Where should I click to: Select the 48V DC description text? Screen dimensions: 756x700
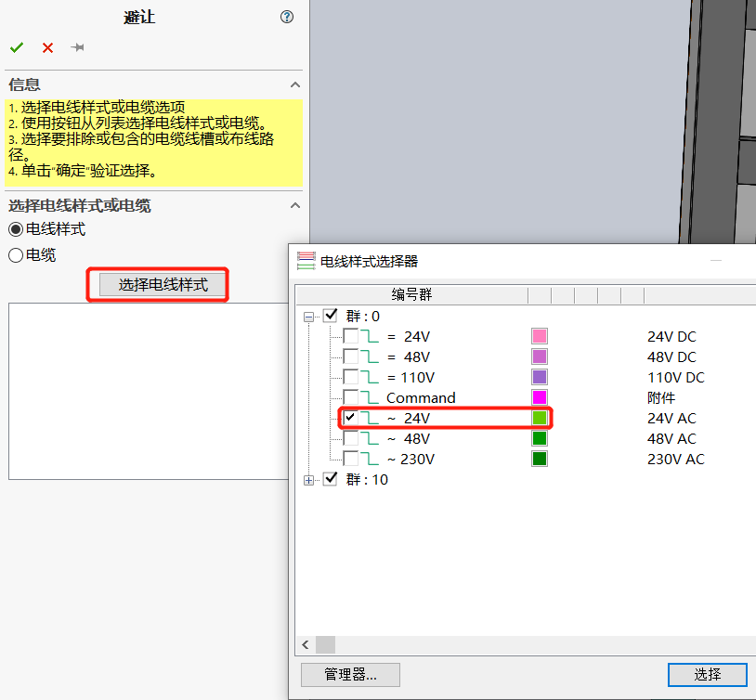click(671, 357)
